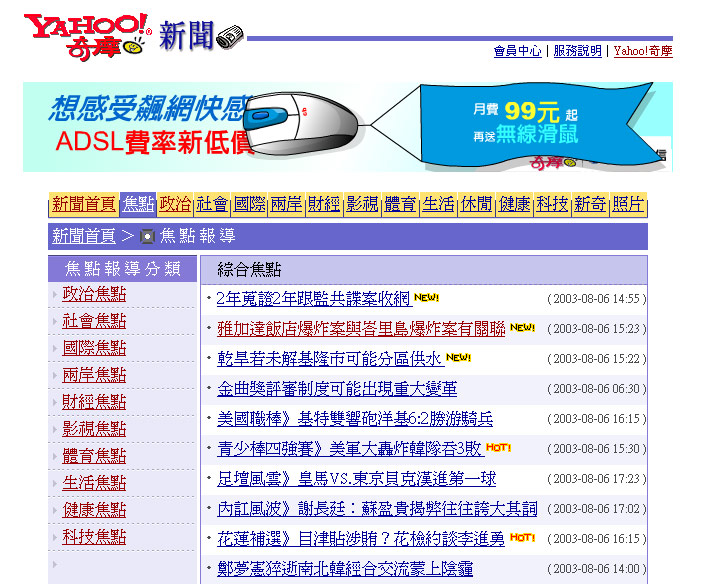Select the 健康 tab

tap(515, 204)
